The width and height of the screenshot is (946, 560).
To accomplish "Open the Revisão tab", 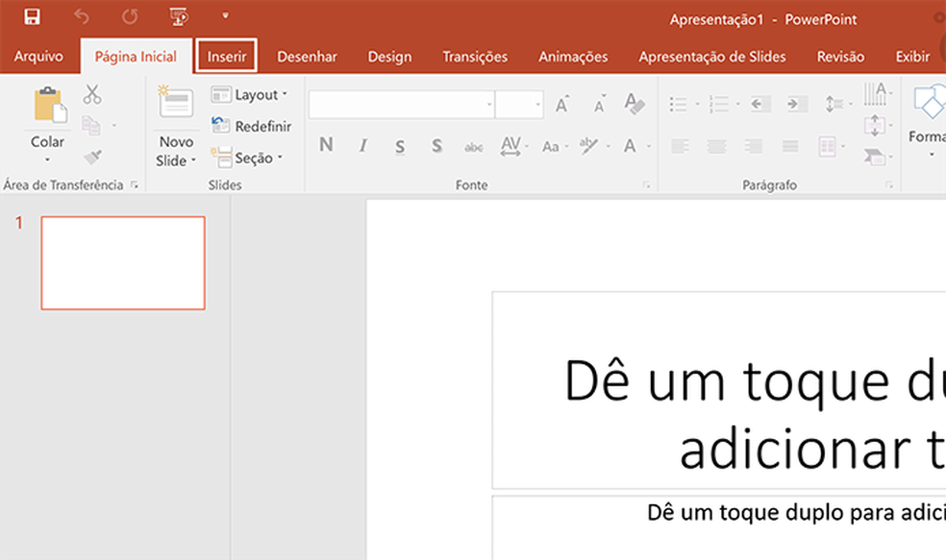I will [x=840, y=56].
